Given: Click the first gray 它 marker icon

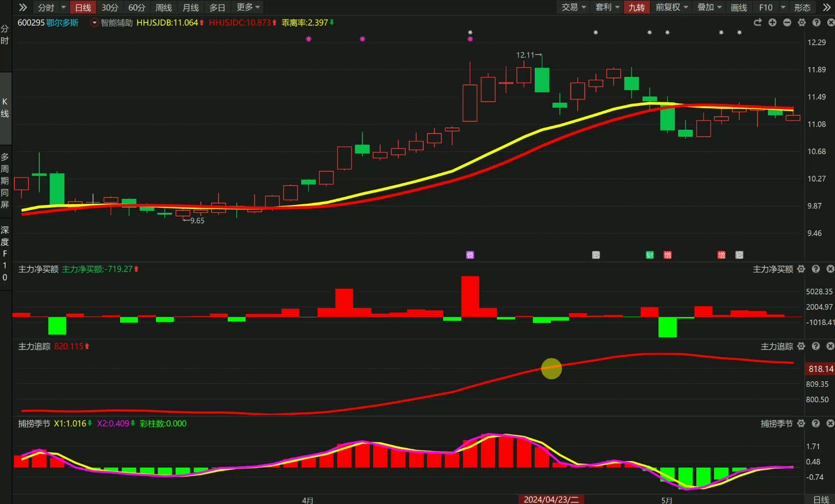Looking at the screenshot, I should [596, 255].
